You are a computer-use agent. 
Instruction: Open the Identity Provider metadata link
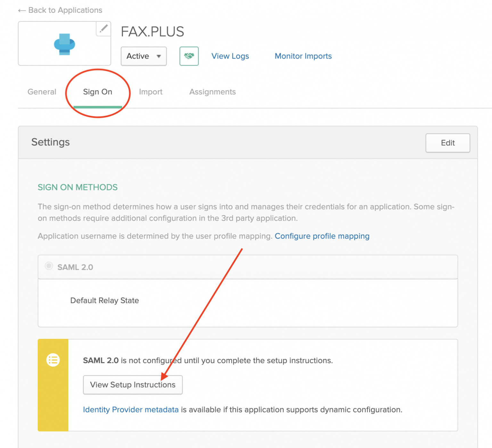tap(130, 410)
